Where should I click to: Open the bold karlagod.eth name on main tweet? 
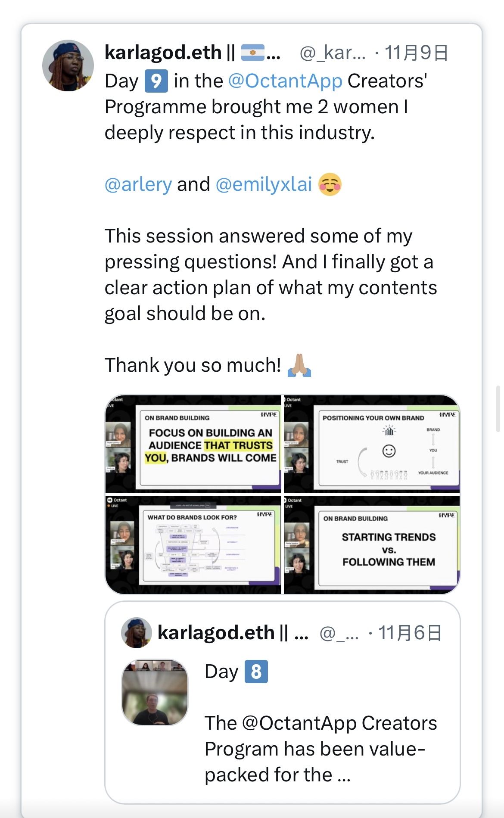click(x=163, y=53)
